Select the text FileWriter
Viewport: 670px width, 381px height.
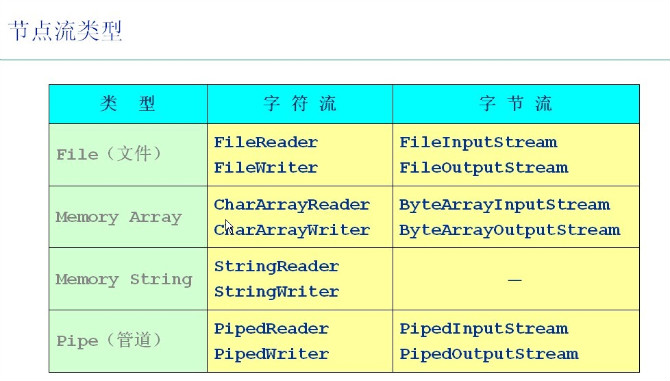click(266, 167)
